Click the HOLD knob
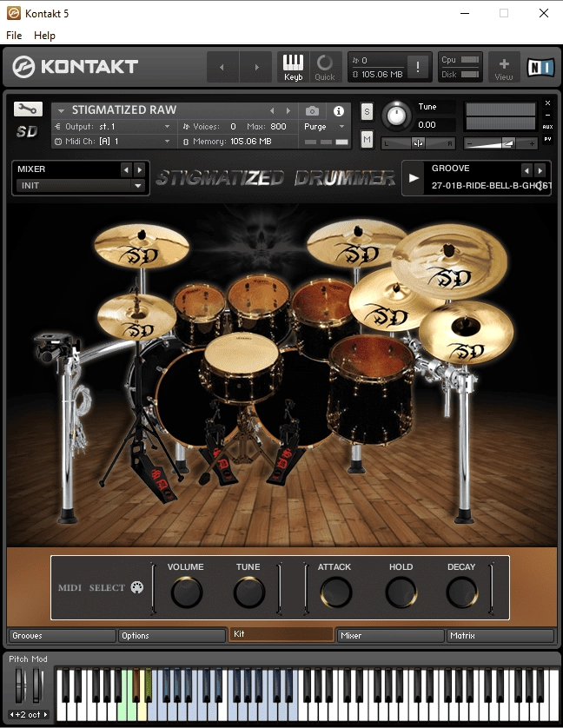563x728 pixels. coord(401,592)
